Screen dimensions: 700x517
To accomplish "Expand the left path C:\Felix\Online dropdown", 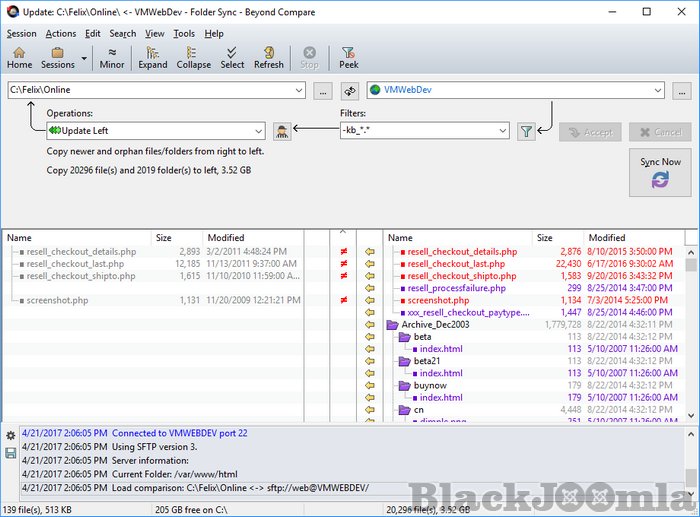I will [299, 91].
